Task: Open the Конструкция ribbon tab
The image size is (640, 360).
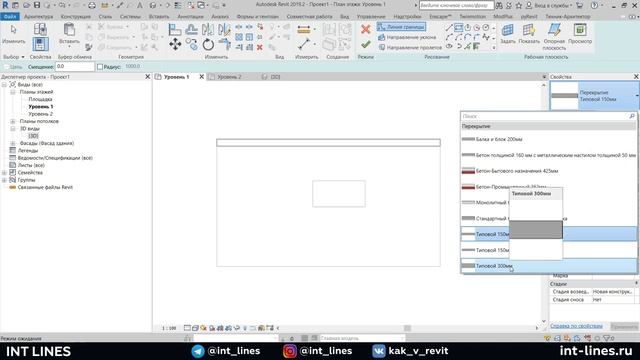Action: [x=76, y=17]
